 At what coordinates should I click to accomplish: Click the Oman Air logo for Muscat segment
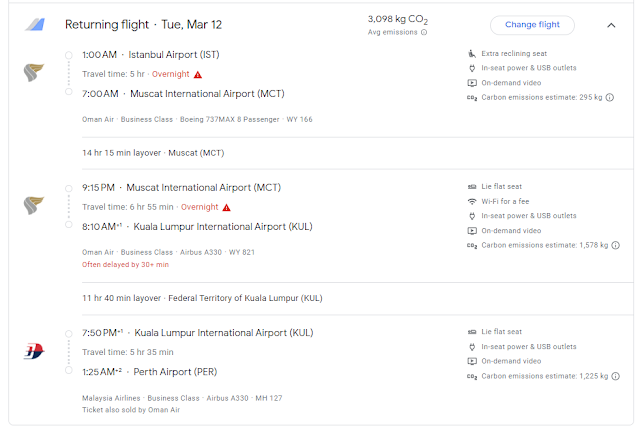click(33, 205)
